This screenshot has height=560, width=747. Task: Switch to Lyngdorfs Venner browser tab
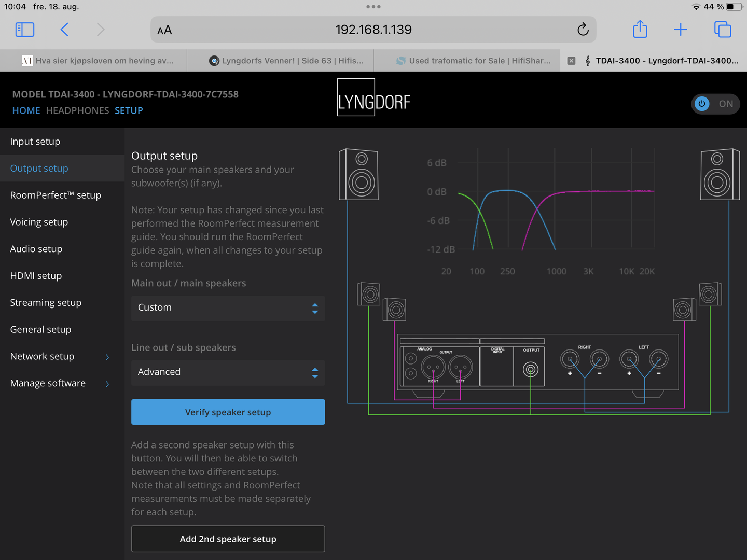(x=280, y=61)
